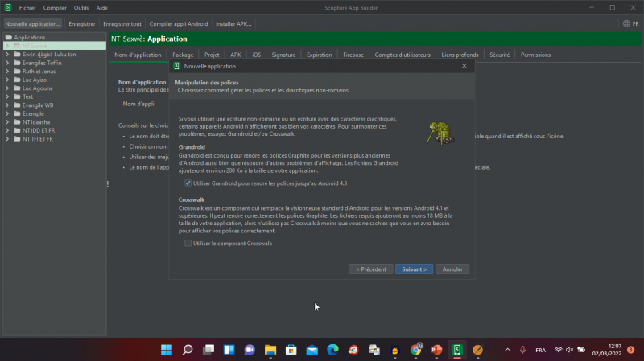Open Microsoft Store from the taskbar
The image size is (644, 361).
coord(291,350)
